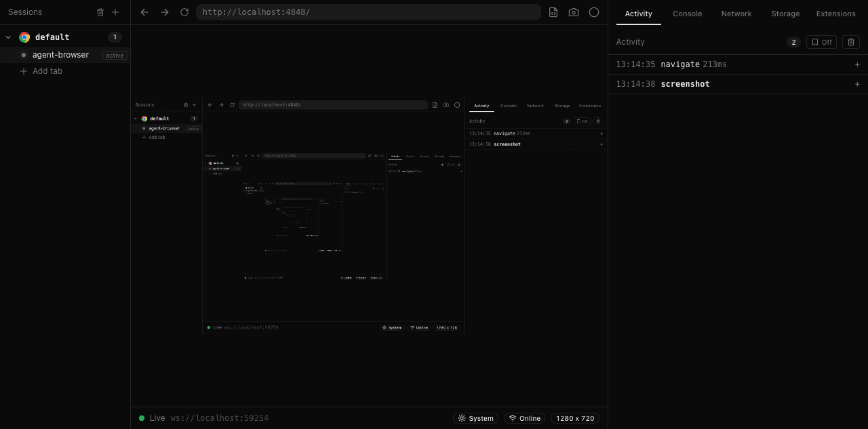
Task: Expand the screenshot activity entry
Action: (856, 84)
